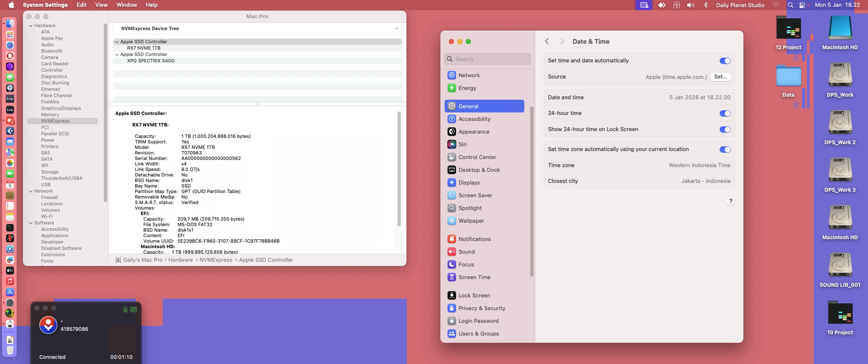Open the View menu
This screenshot has height=364, width=868.
101,5
